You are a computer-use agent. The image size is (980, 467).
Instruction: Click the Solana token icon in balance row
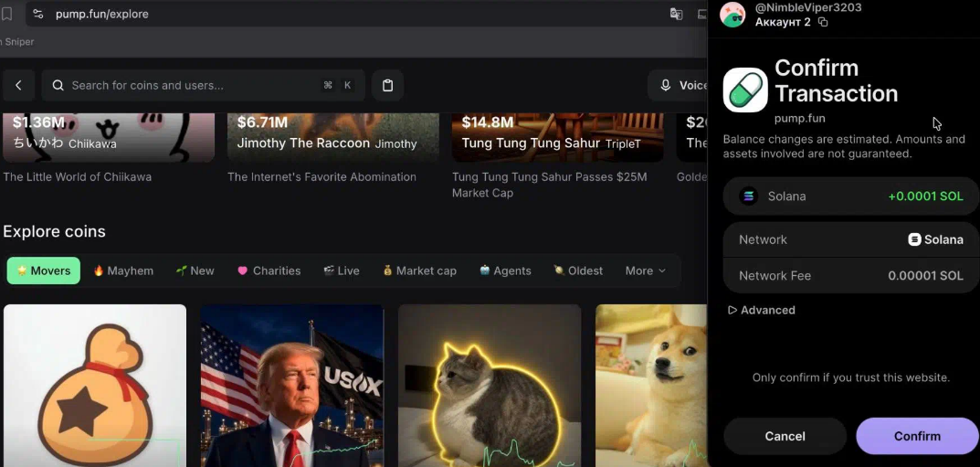pyautogui.click(x=748, y=196)
